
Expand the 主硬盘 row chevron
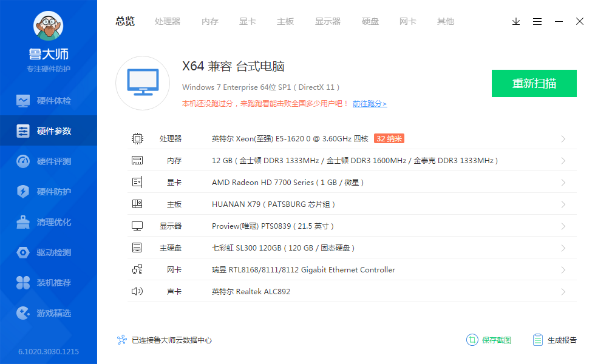[x=563, y=248]
